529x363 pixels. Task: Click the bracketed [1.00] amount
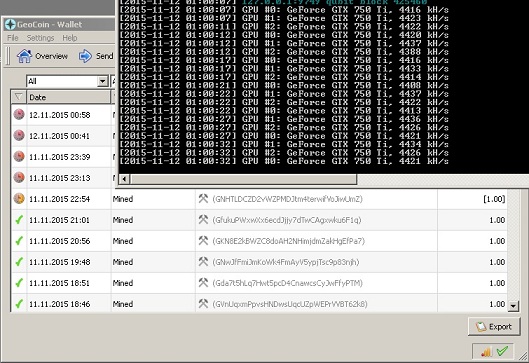pyautogui.click(x=494, y=199)
